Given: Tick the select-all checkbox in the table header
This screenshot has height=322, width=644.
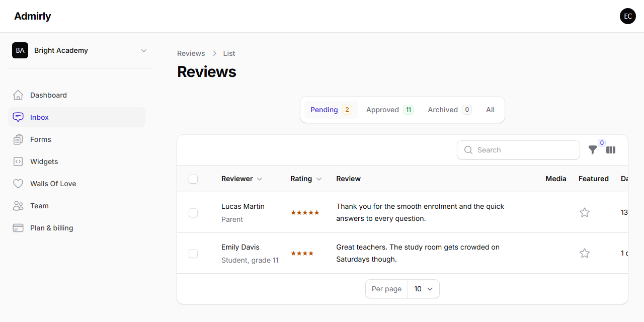Looking at the screenshot, I should click(193, 179).
